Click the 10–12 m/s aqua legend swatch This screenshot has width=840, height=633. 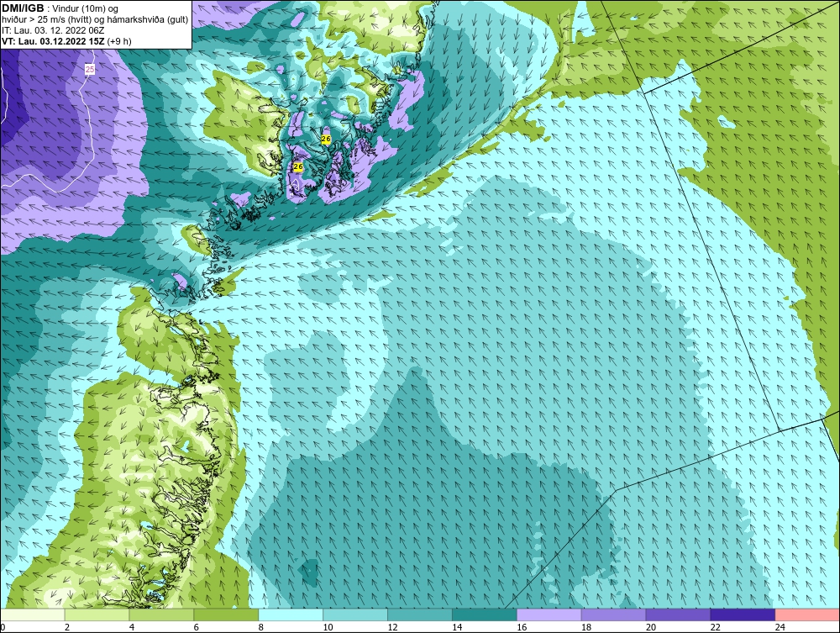click(x=355, y=615)
